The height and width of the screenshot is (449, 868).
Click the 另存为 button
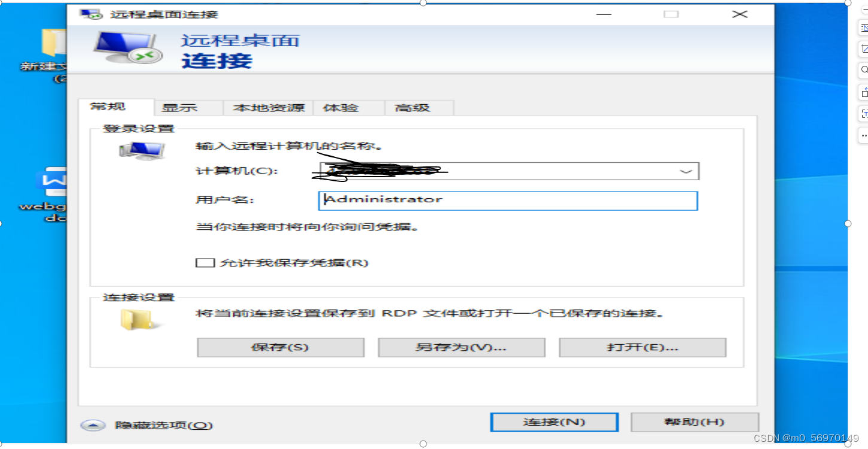pos(461,347)
